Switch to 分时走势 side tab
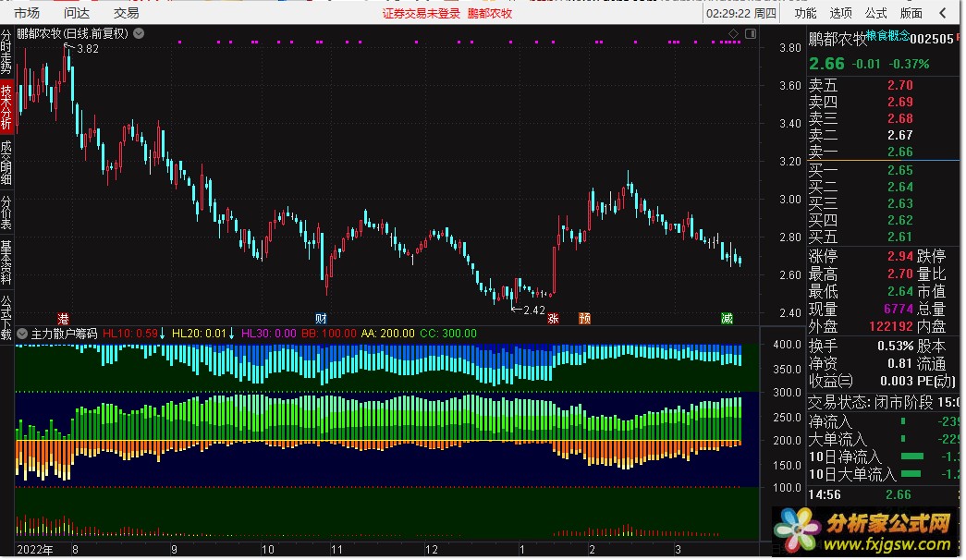 (x=6, y=52)
